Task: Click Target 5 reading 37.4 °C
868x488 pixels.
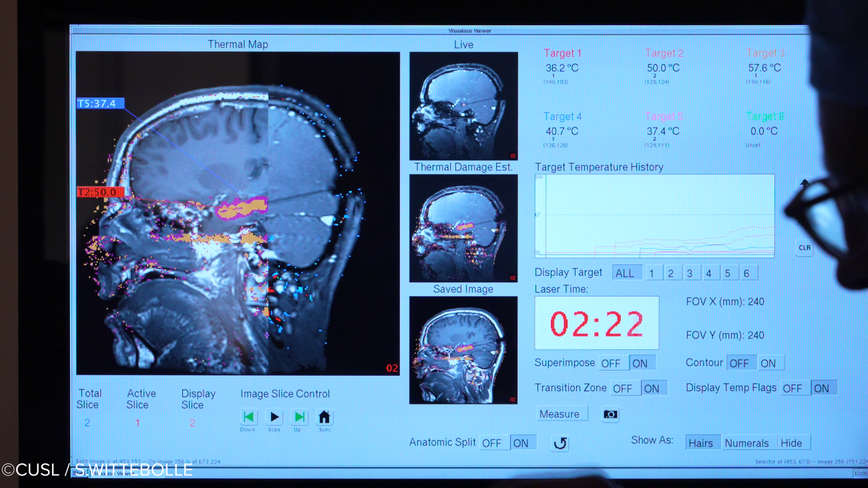Action: [x=663, y=131]
